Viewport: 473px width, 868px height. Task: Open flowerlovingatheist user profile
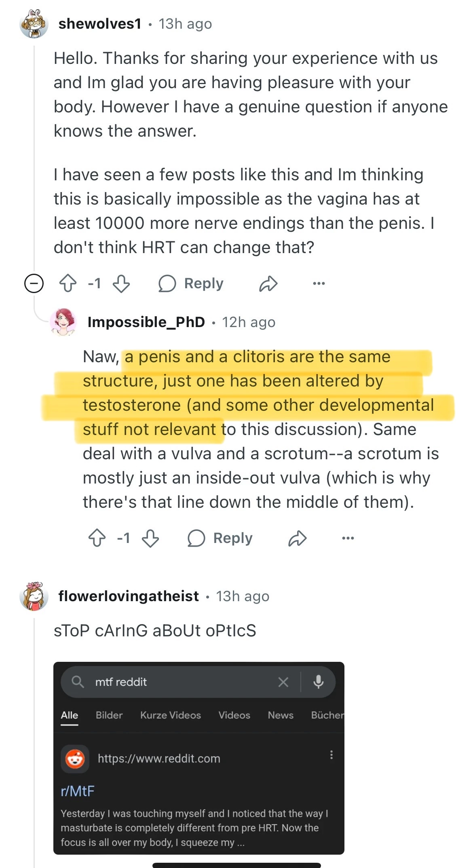(129, 596)
